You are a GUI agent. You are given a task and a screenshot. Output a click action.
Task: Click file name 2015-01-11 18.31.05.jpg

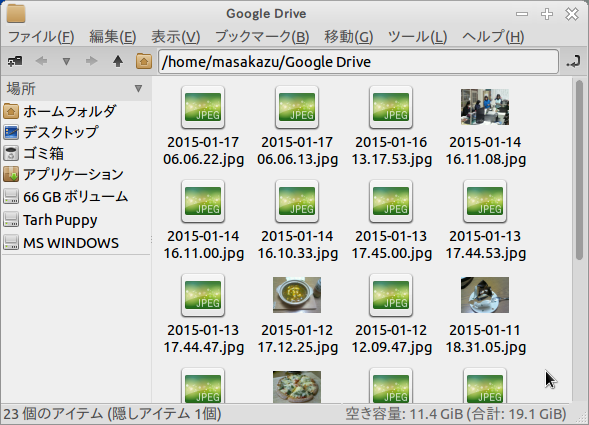pos(485,339)
